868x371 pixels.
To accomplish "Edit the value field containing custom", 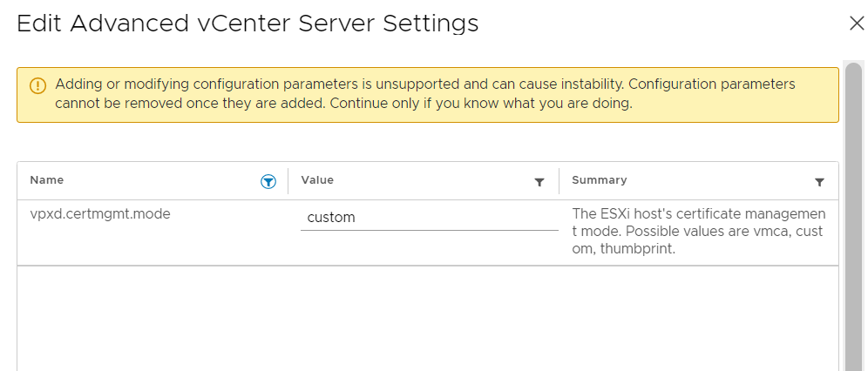I will click(x=429, y=218).
